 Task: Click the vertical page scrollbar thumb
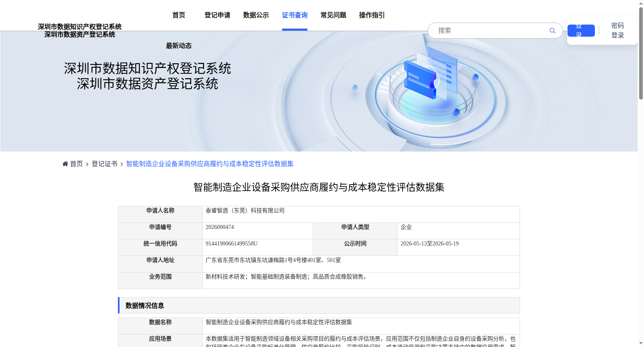pyautogui.click(x=641, y=52)
